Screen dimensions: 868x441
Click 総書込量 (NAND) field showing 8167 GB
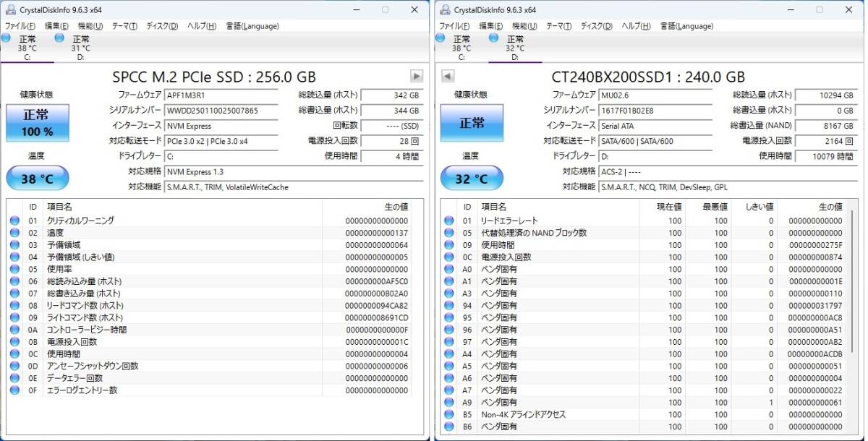coord(826,126)
